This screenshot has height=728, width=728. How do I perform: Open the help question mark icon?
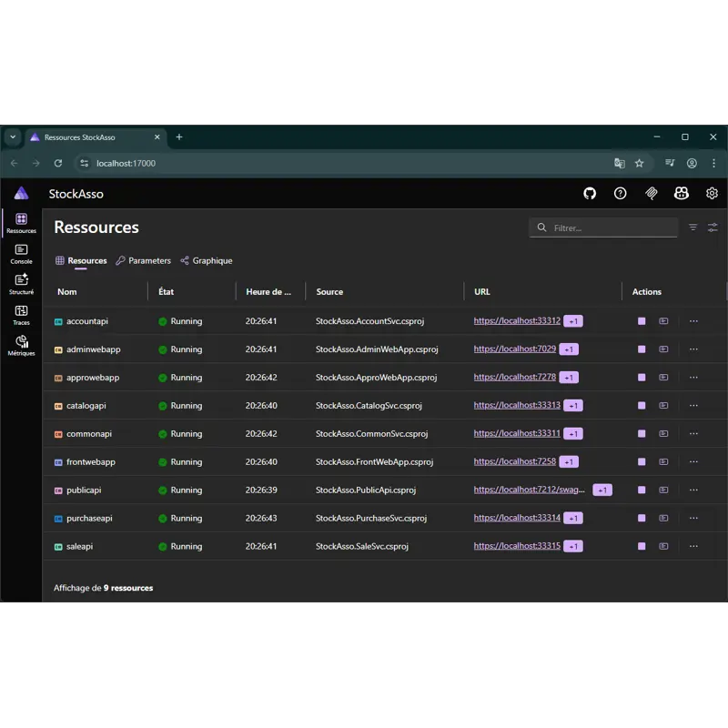(x=620, y=193)
